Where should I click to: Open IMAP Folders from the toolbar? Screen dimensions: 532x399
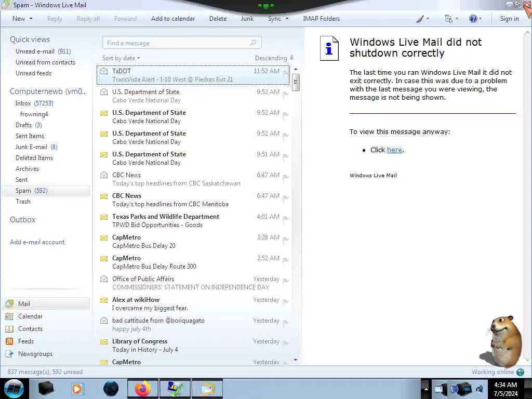coord(321,19)
